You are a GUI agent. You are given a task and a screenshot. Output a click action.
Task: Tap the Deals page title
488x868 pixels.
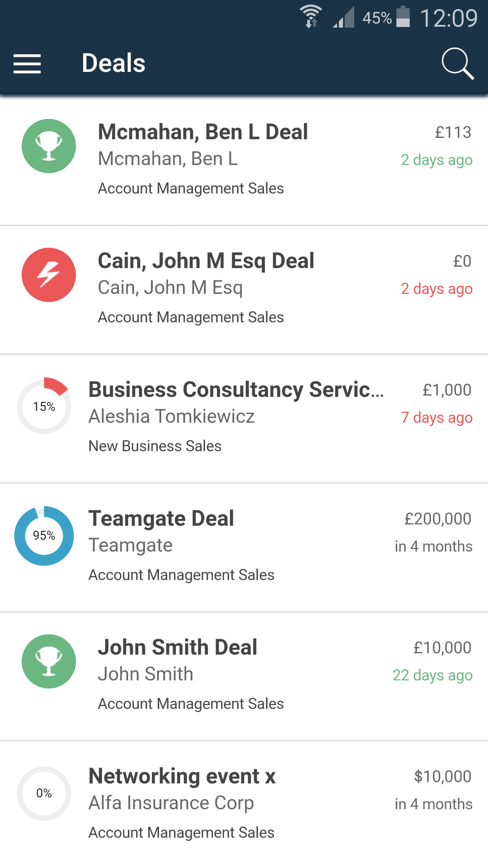[113, 63]
